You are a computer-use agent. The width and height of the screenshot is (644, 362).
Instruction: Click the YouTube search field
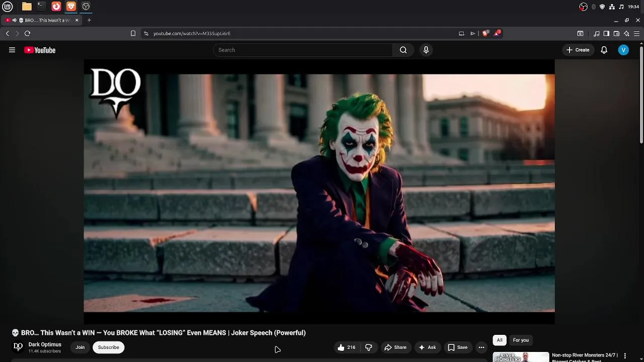(x=303, y=50)
